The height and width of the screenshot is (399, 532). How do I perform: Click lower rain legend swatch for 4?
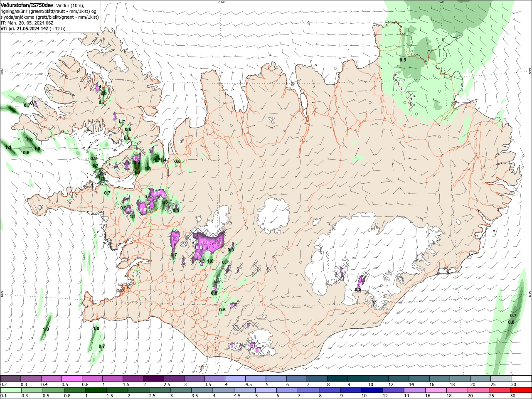click(x=223, y=390)
